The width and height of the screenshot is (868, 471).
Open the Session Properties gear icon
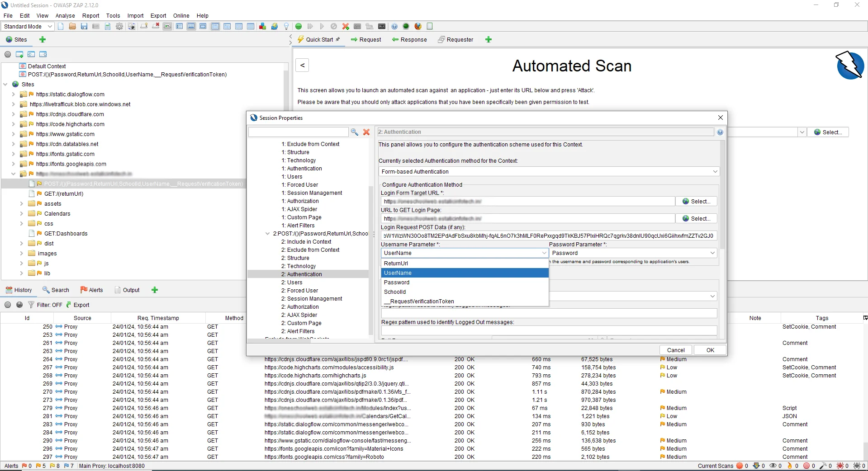pyautogui.click(x=119, y=26)
